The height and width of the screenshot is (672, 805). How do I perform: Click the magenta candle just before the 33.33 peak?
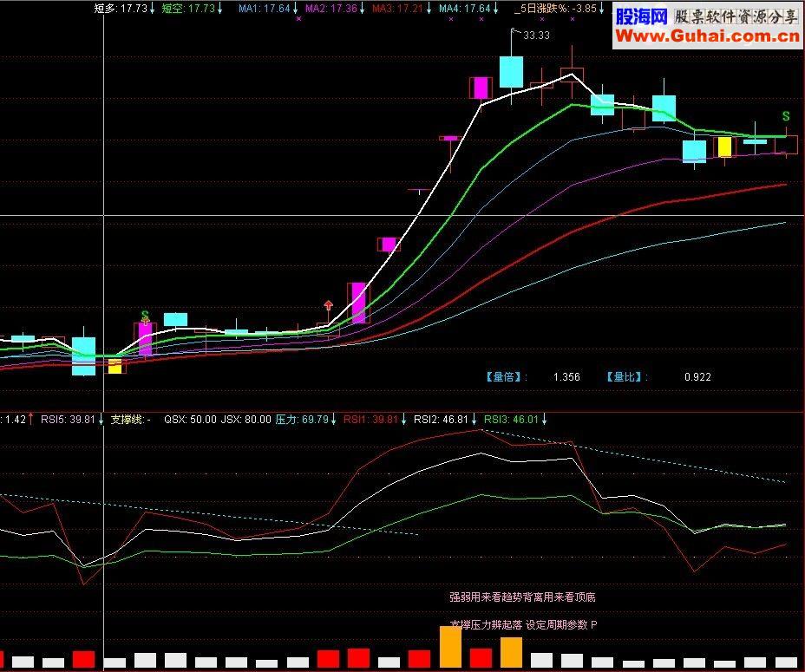(481, 88)
